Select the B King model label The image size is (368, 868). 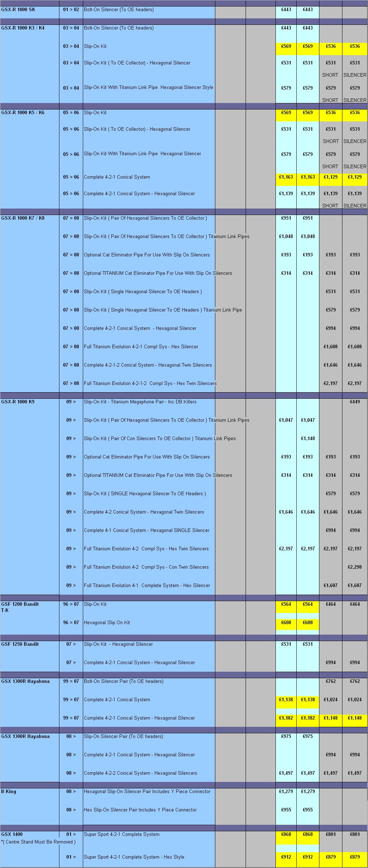[9, 791]
